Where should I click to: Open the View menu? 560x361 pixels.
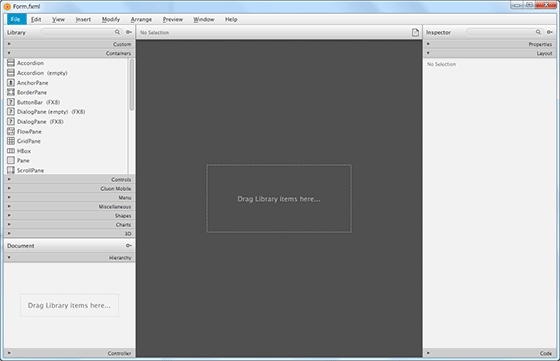click(58, 19)
